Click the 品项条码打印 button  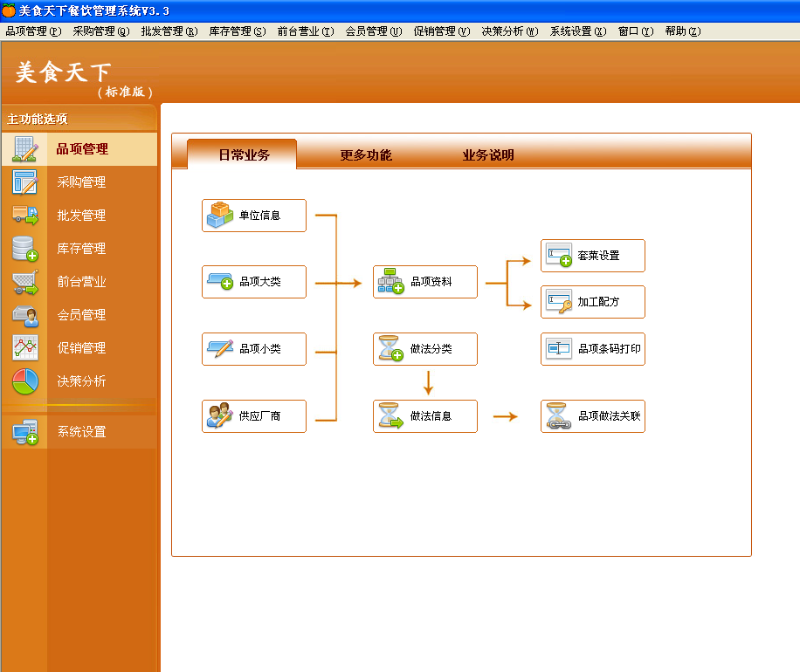[593, 349]
